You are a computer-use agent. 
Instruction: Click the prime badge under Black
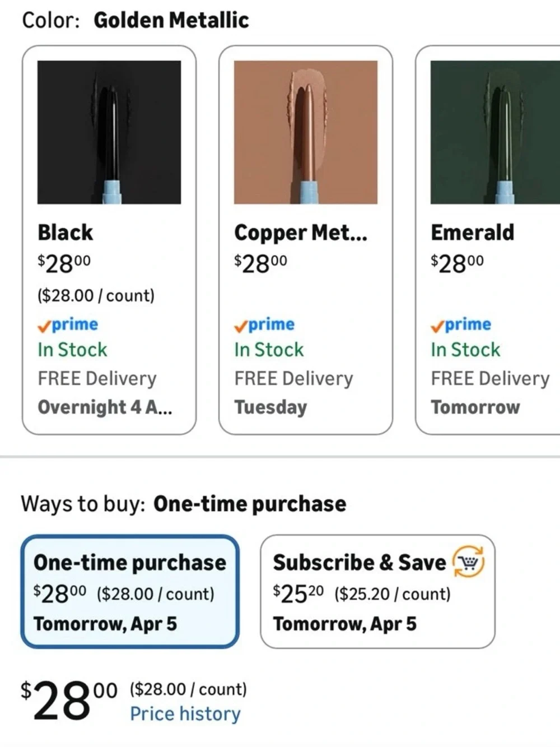pyautogui.click(x=68, y=324)
